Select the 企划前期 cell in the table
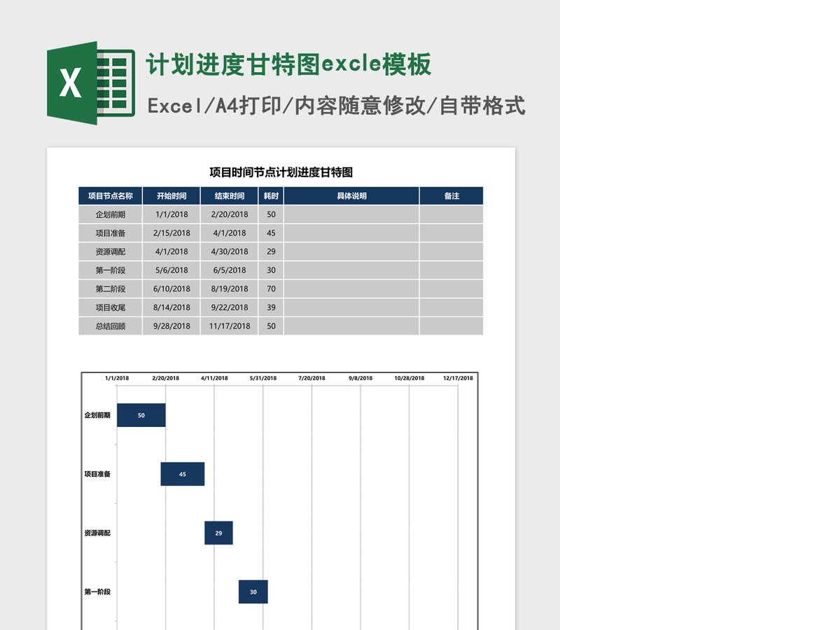Image resolution: width=840 pixels, height=630 pixels. 111,215
